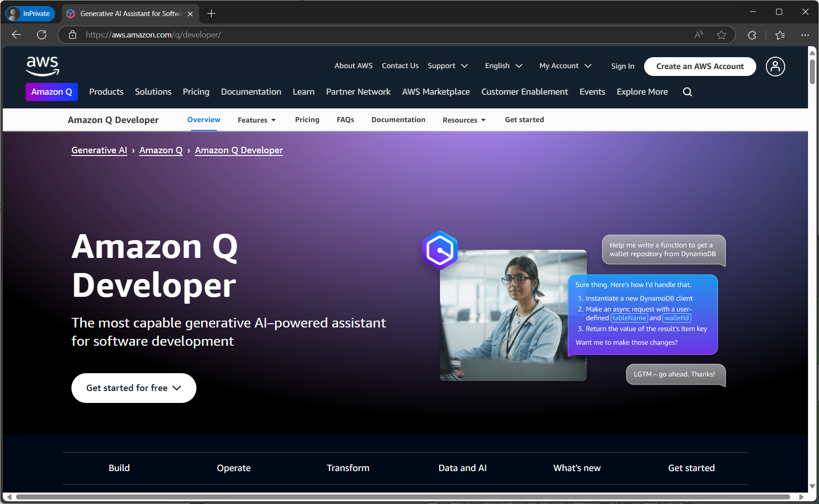Open the Events menu

592,92
